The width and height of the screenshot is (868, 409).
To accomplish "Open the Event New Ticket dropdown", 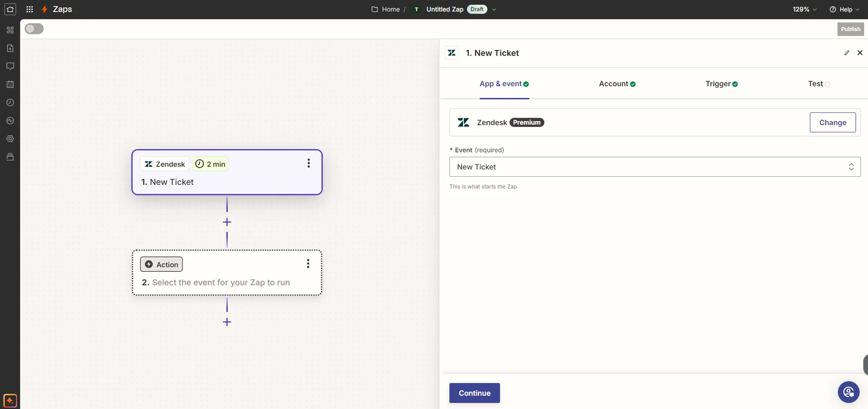I will pos(655,167).
